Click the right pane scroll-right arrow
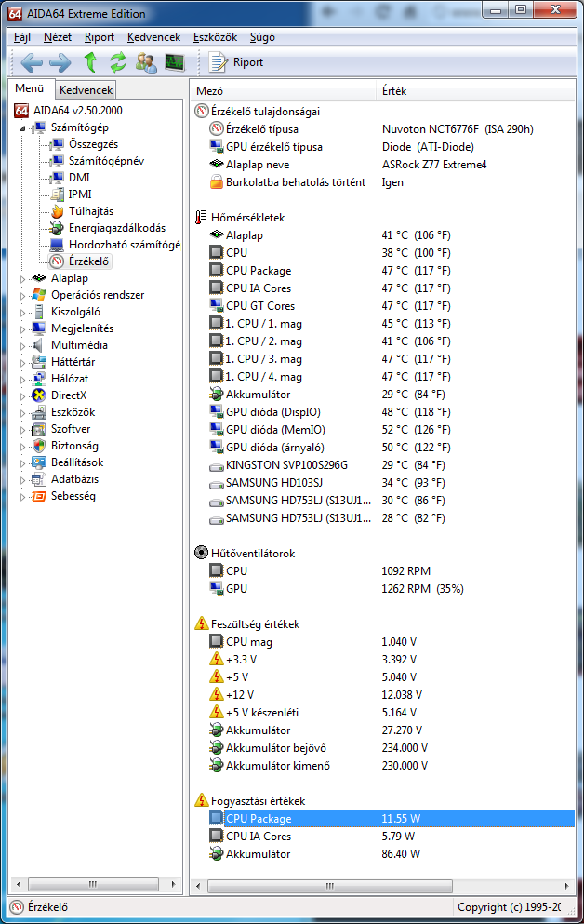 pyautogui.click(x=566, y=886)
